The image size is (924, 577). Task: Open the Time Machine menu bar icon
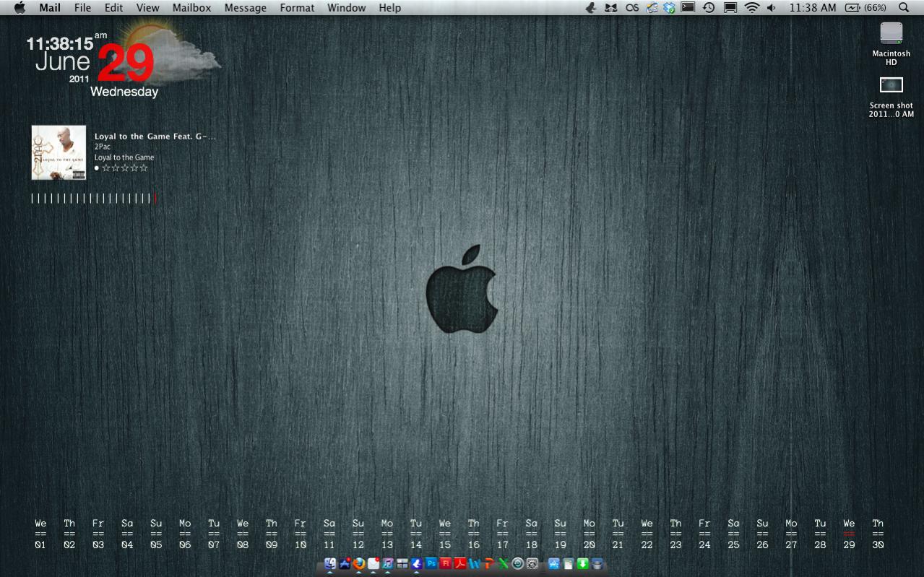click(x=709, y=8)
